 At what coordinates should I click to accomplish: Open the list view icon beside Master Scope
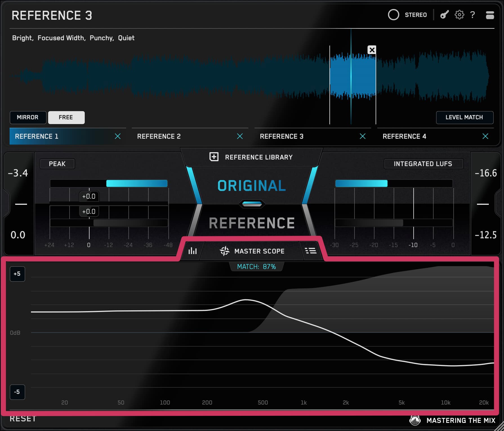click(x=311, y=251)
